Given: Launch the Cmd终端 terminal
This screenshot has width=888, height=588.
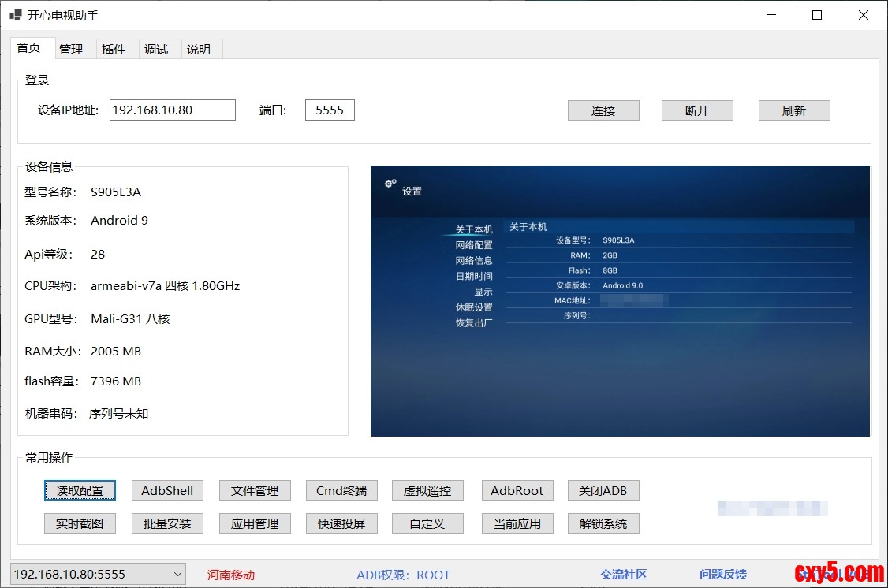Looking at the screenshot, I should click(x=341, y=490).
